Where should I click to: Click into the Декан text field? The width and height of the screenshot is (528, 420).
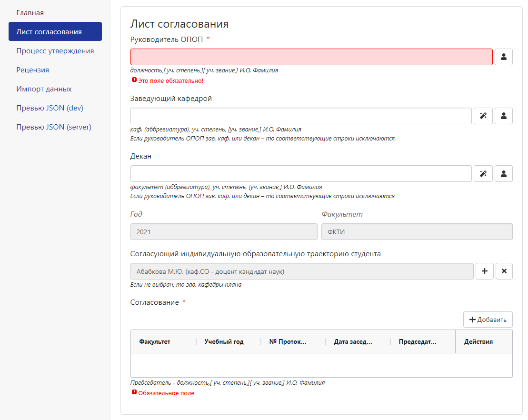(x=301, y=173)
